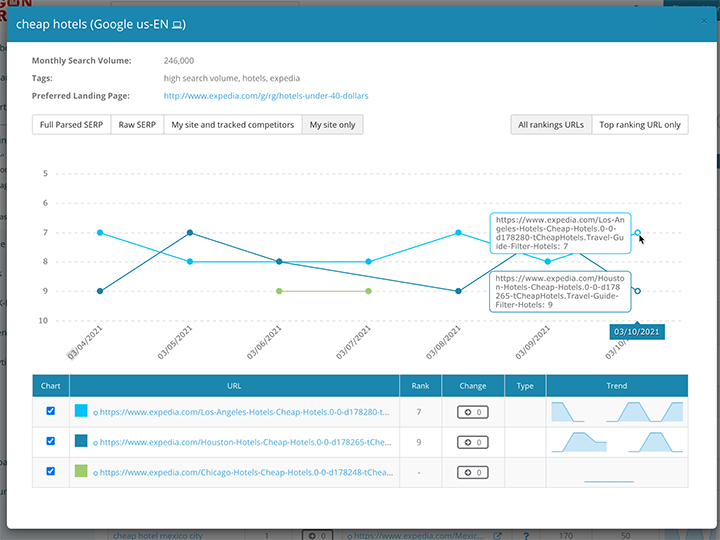
Task: Open the Los Angeles Cheap Hotels URL
Action: point(245,412)
